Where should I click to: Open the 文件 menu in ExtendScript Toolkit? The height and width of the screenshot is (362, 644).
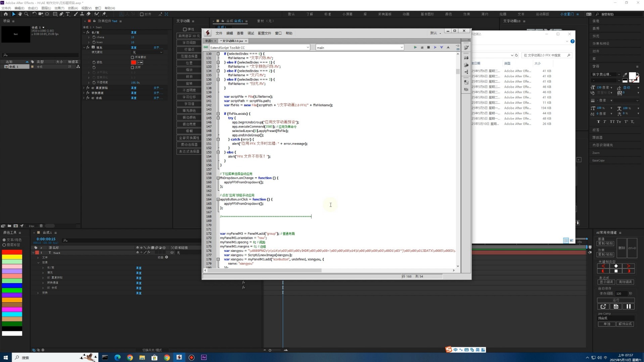219,33
